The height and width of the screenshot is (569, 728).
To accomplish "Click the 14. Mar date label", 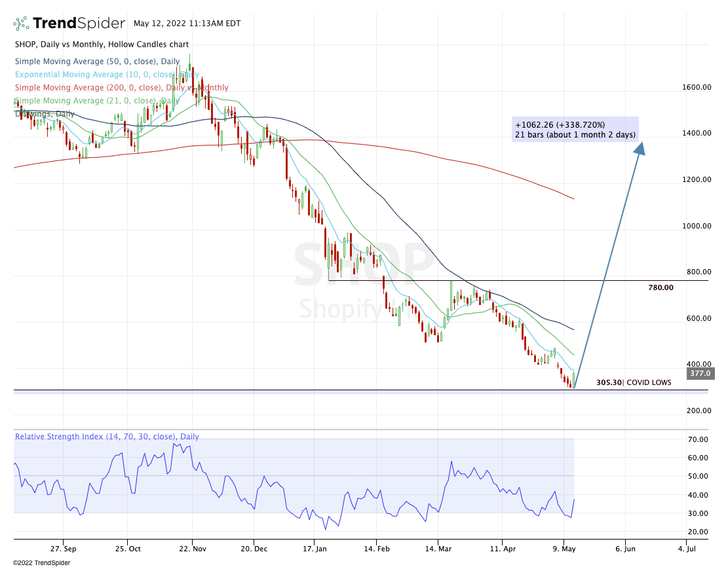I will click(438, 549).
